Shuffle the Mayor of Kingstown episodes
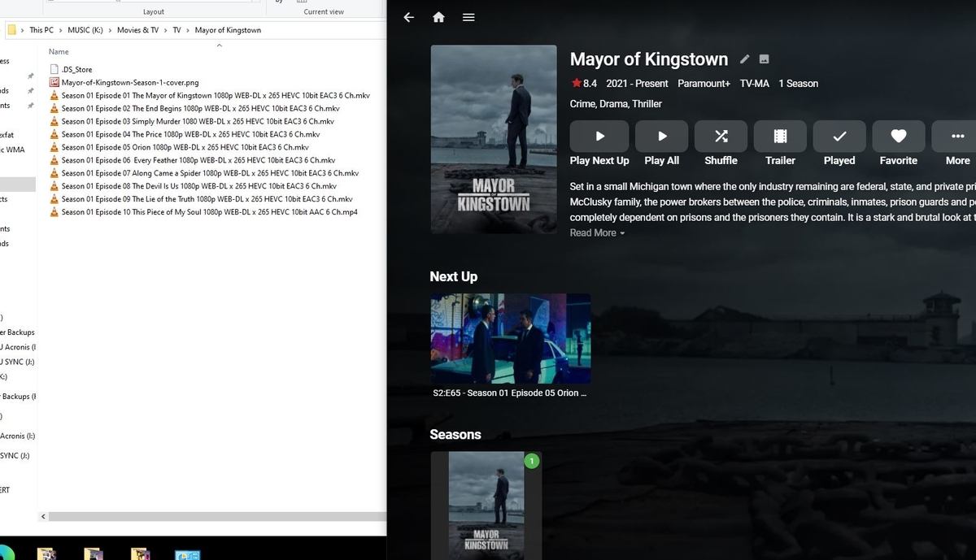Viewport: 976px width, 560px height. pyautogui.click(x=721, y=137)
